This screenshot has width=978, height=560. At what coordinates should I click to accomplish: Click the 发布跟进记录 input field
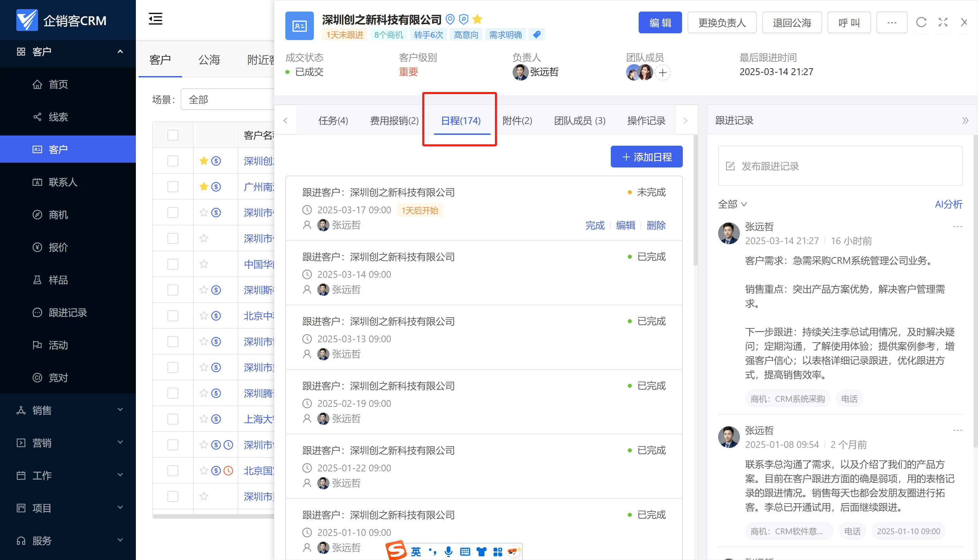(x=840, y=166)
